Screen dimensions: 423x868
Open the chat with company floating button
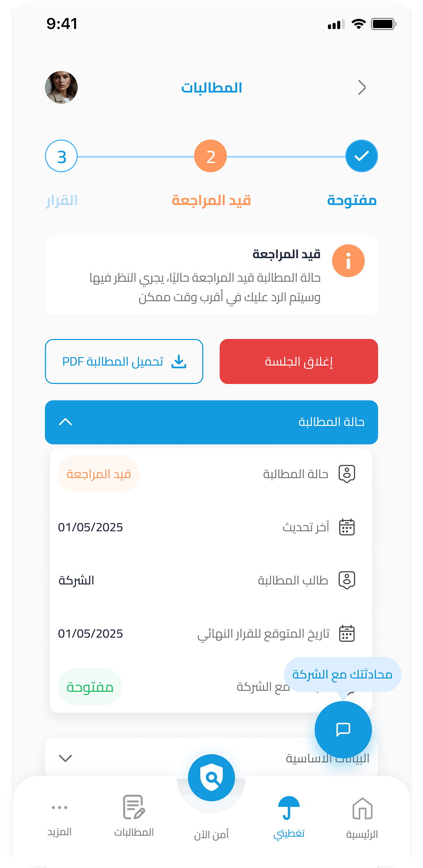pos(343,730)
